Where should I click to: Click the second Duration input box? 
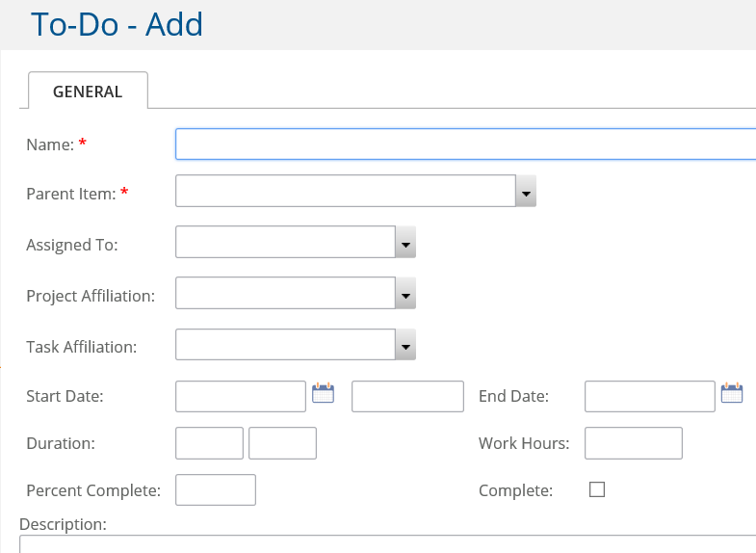282,443
